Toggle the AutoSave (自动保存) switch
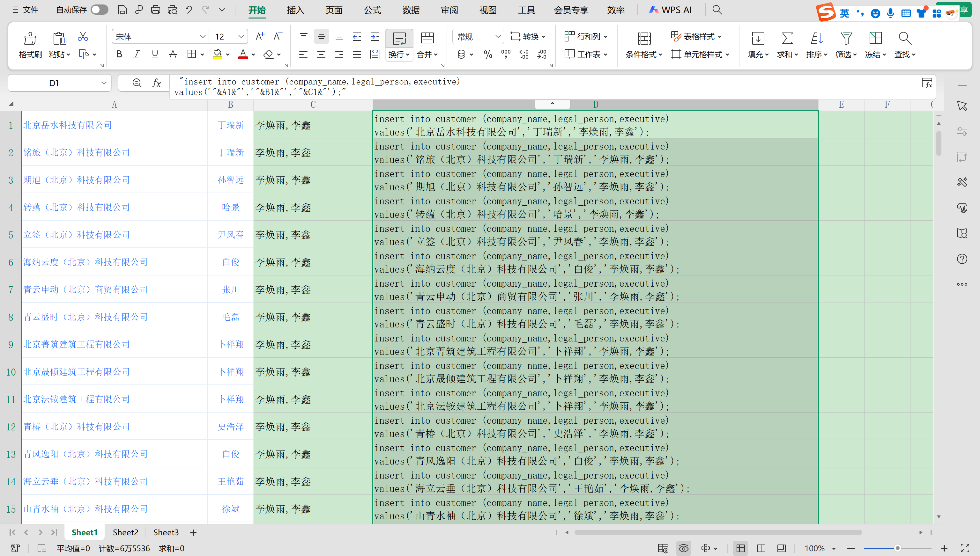The image size is (980, 556). 99,10
